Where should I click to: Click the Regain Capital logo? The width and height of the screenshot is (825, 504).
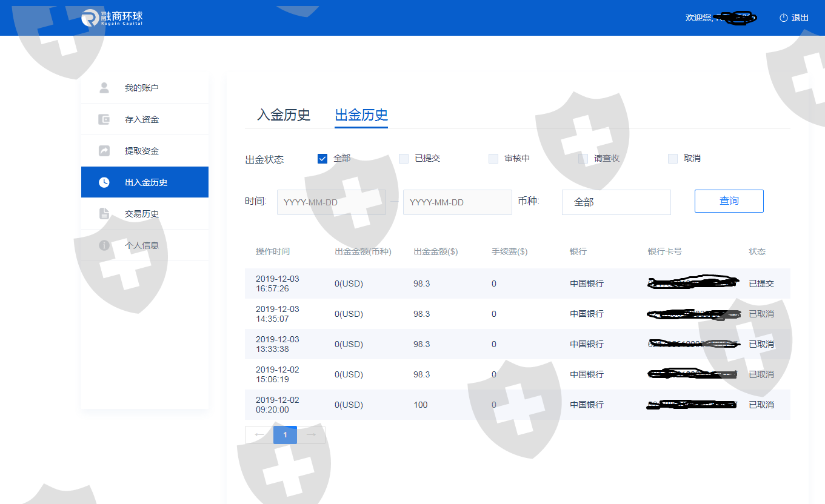click(112, 18)
